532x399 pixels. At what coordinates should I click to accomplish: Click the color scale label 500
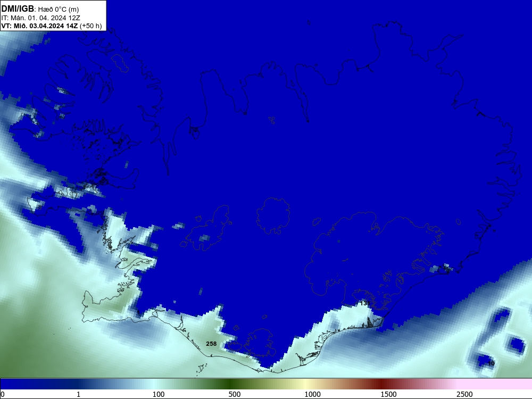click(x=235, y=394)
